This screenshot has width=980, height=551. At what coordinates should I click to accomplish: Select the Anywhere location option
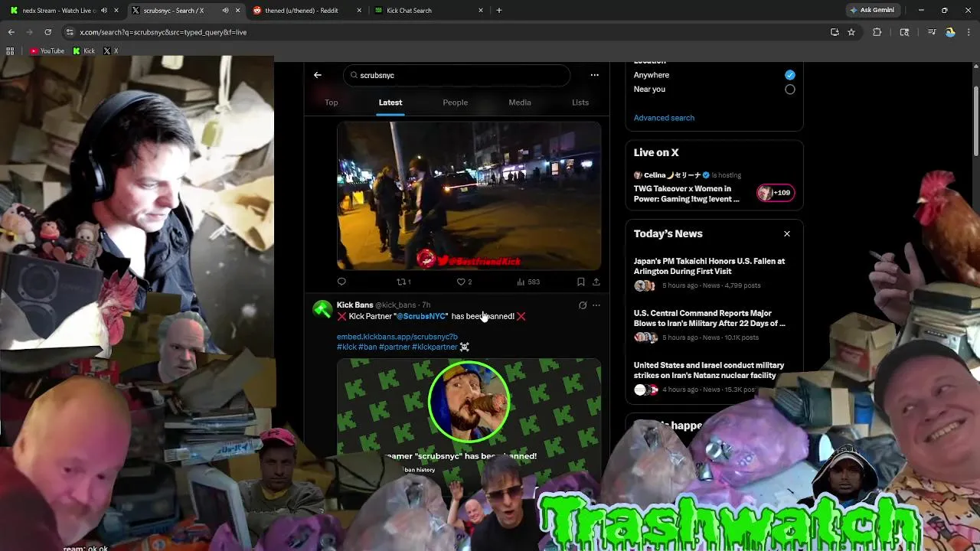click(x=789, y=75)
